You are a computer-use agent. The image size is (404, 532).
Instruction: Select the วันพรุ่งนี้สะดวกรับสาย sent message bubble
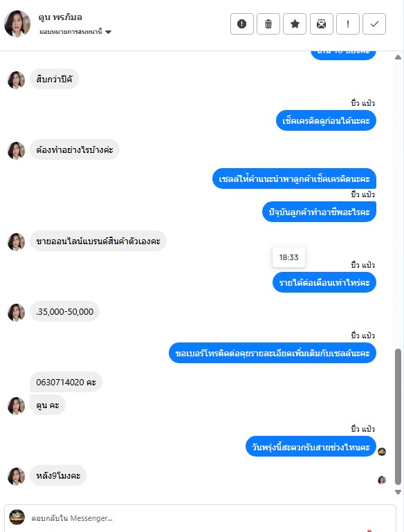[311, 446]
